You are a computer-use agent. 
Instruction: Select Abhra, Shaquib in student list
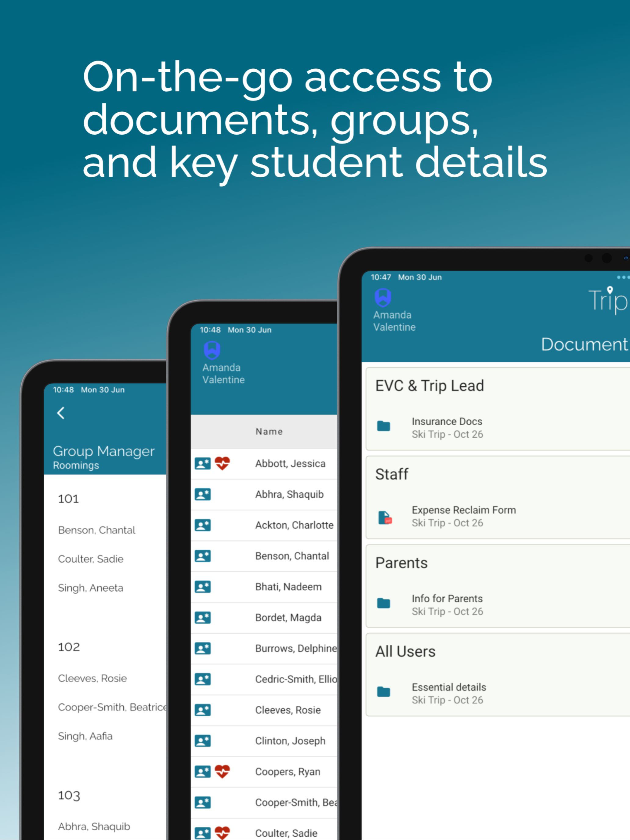coord(289,494)
